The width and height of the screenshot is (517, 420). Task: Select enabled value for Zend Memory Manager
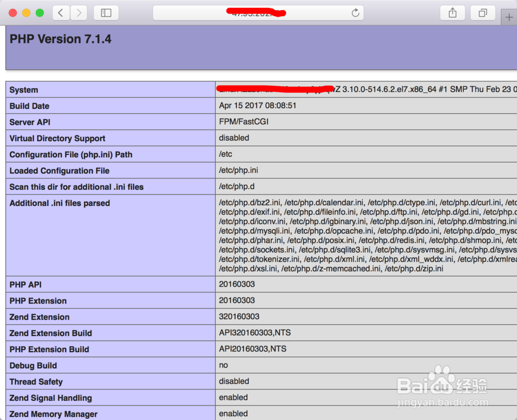point(233,413)
